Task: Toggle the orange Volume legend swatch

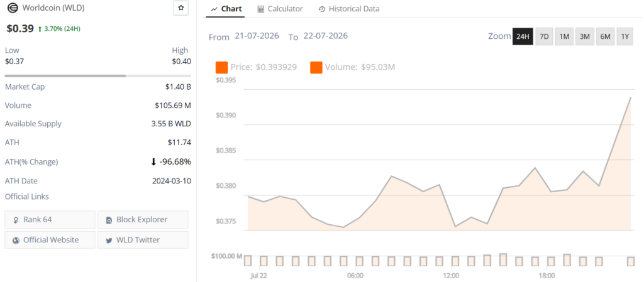Action: (316, 67)
